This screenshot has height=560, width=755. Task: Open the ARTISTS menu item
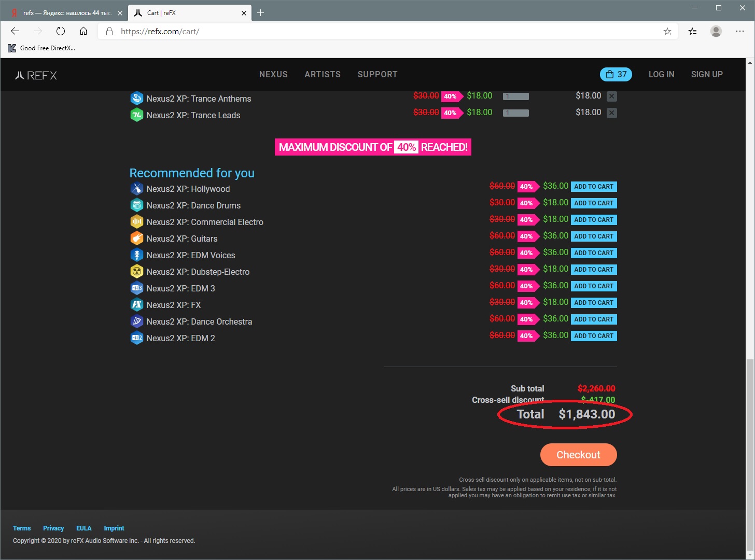pyautogui.click(x=323, y=74)
